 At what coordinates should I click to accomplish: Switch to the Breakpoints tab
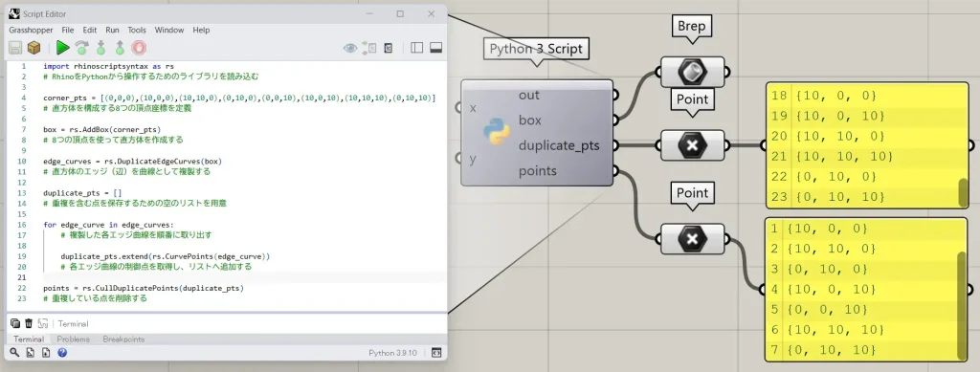pos(123,339)
